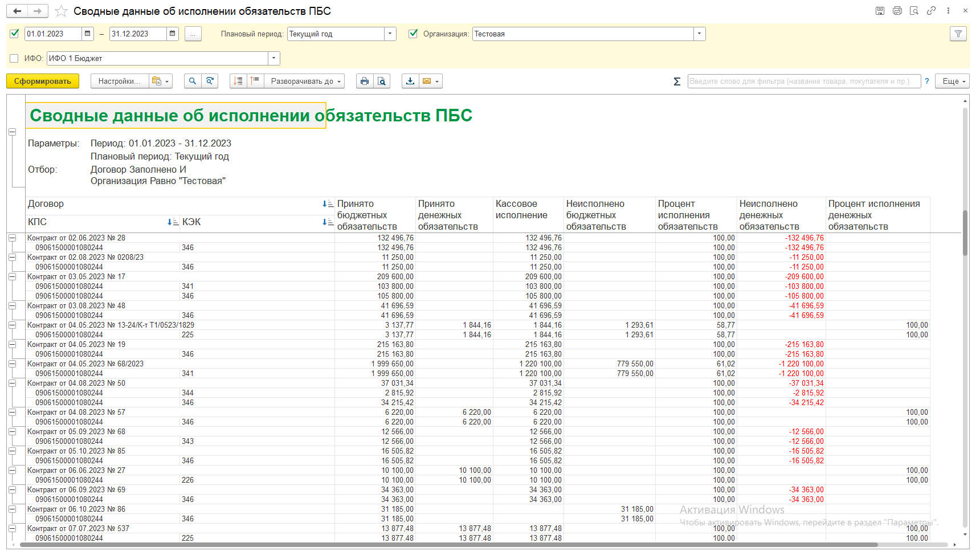This screenshot has height=555, width=980.
Task: Collapse Контракт от 02.06.2023 № 28 group
Action: point(12,238)
